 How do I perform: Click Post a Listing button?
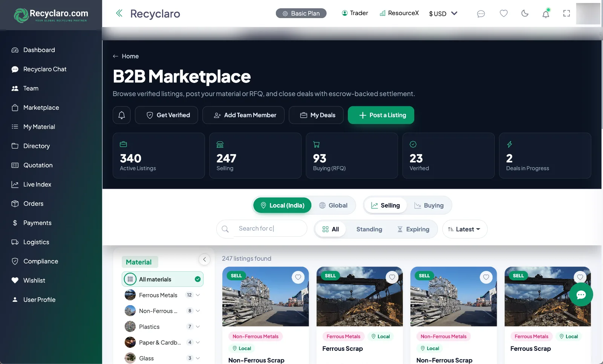coord(381,115)
